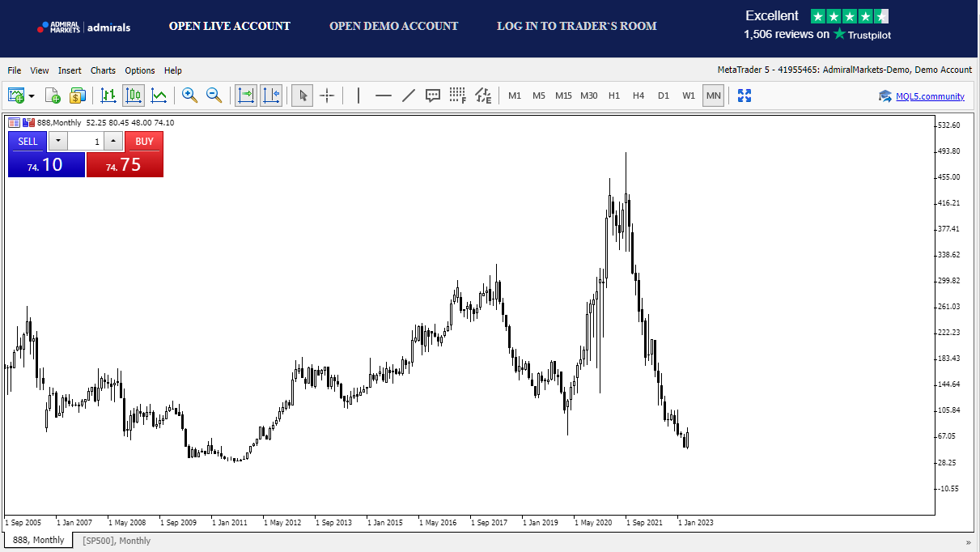Set timeframe to H1
Image resolution: width=980 pixels, height=552 pixels.
coord(614,96)
